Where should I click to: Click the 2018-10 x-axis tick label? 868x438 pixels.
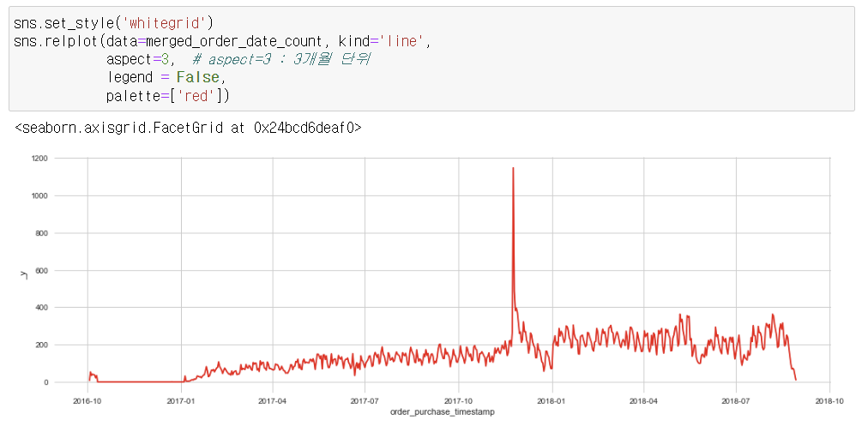click(829, 401)
